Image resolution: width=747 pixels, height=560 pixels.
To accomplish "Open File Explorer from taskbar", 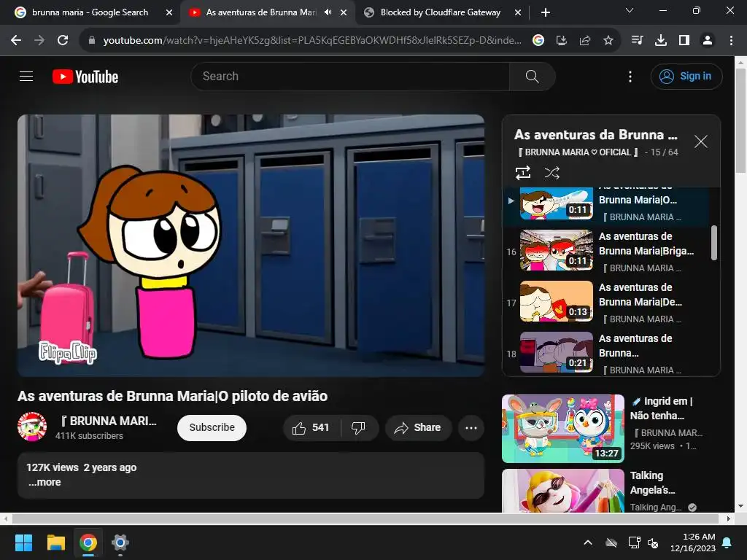I will (55, 542).
